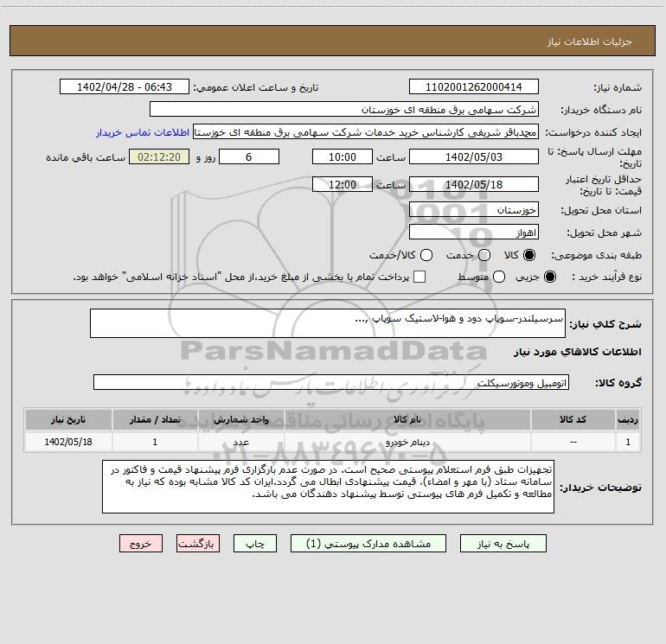Click the تعداد / مقدار column header
Image resolution: width=666 pixels, height=644 pixels.
click(155, 419)
